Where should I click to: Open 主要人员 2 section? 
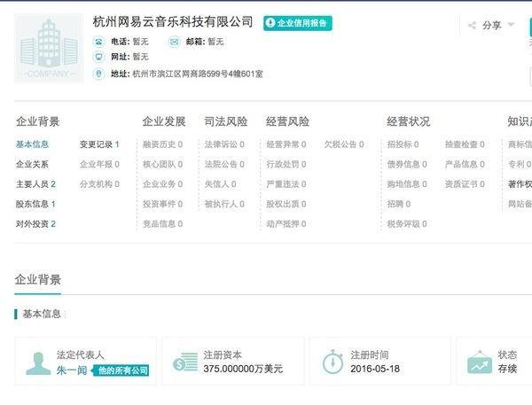35,184
